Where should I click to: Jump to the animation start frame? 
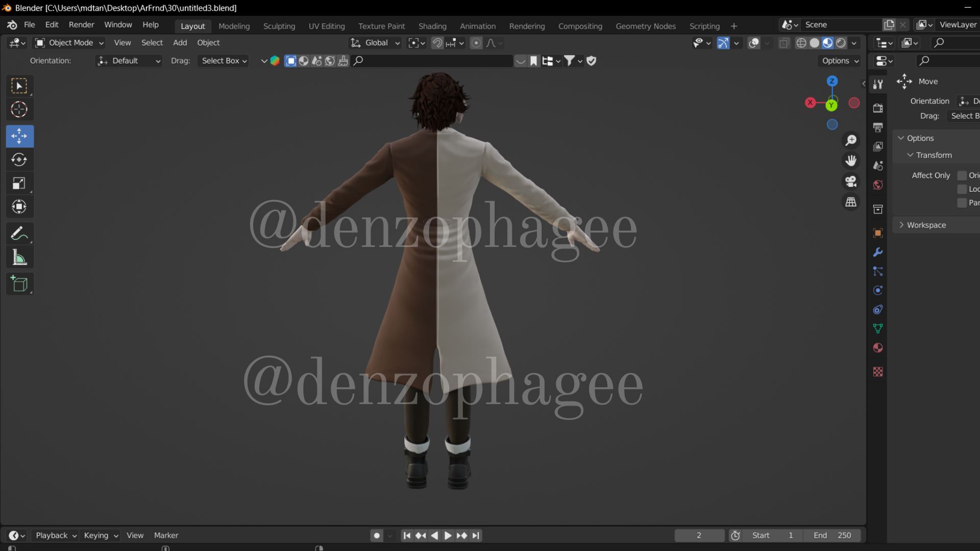pos(407,536)
